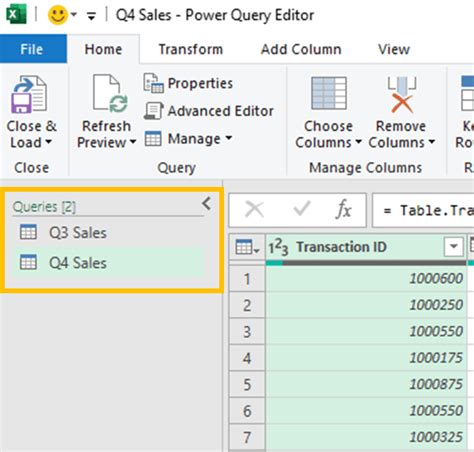474x452 pixels.
Task: Click the Q4 Sales table icon
Action: click(x=28, y=262)
